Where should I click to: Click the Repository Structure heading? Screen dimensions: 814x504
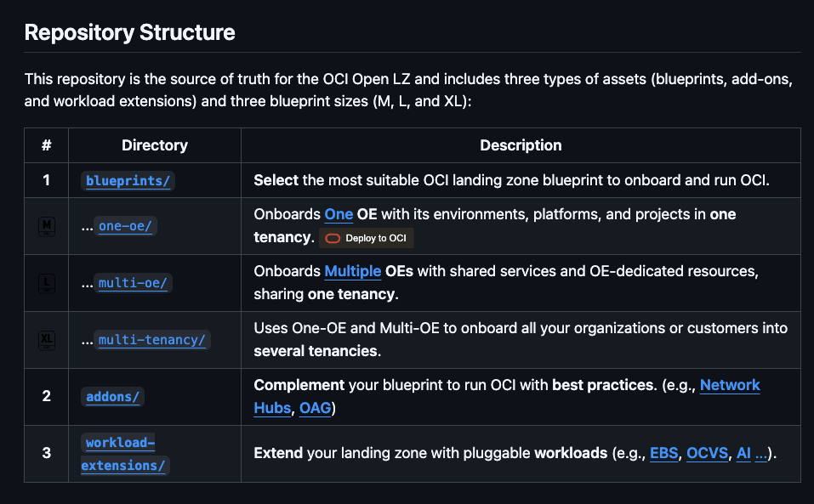[129, 33]
